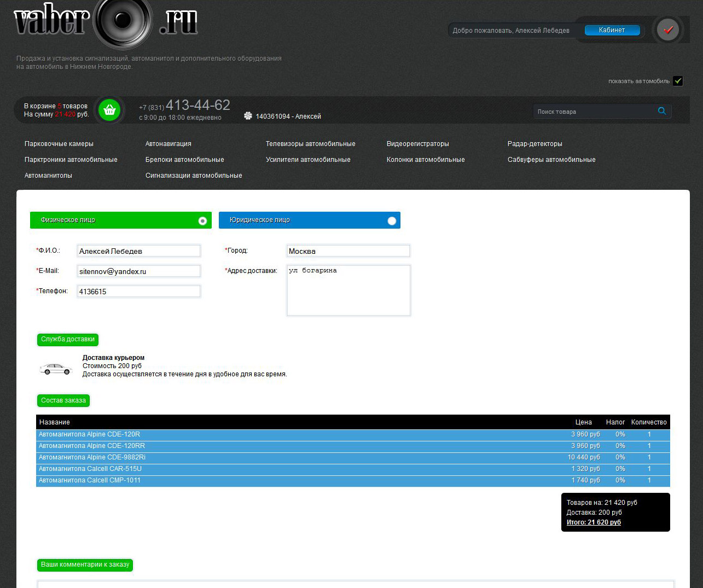Viewport: 703px width, 588px height.
Task: Click the ICQ flower icon
Action: pos(248,116)
